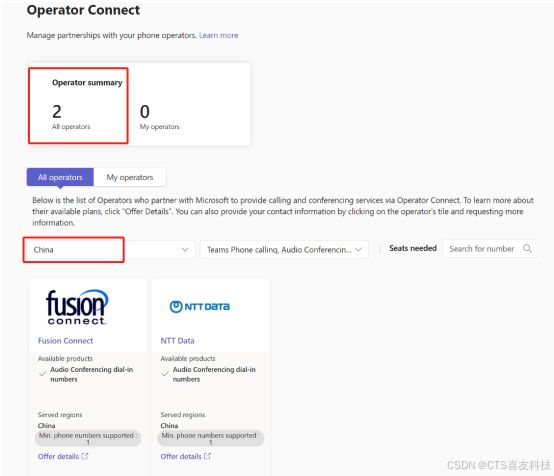
Task: Click checkmark next to NTT Data Audio Conferencing
Action: point(165,374)
